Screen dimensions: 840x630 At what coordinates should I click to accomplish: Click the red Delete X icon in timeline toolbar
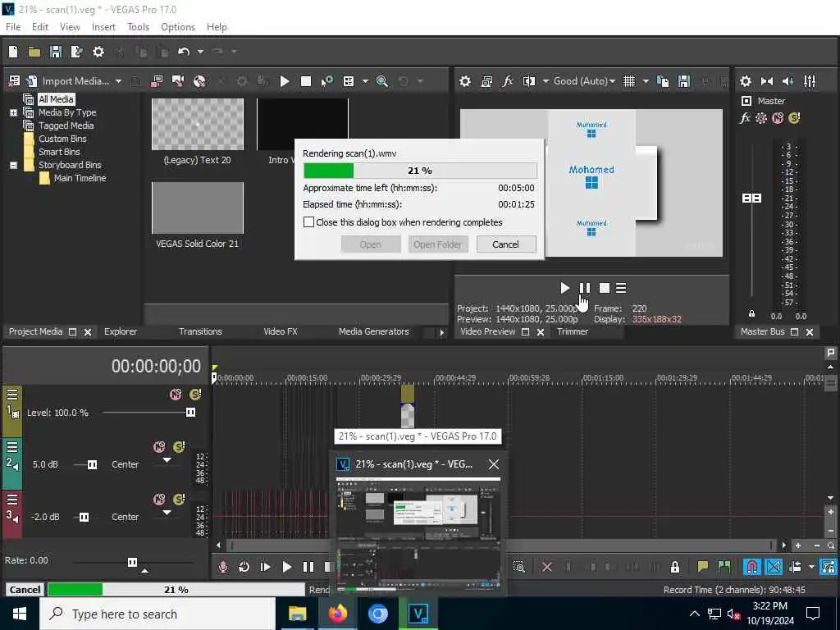547,567
